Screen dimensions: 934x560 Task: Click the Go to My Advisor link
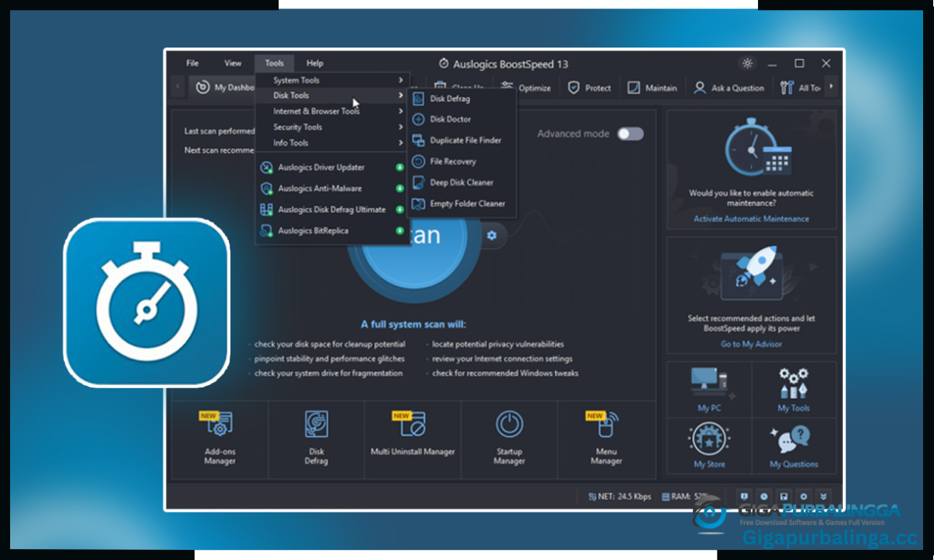click(751, 345)
